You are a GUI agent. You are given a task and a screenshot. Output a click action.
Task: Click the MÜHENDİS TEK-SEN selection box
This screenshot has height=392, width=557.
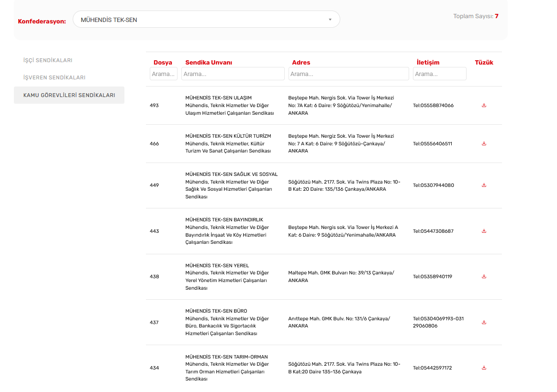(201, 20)
